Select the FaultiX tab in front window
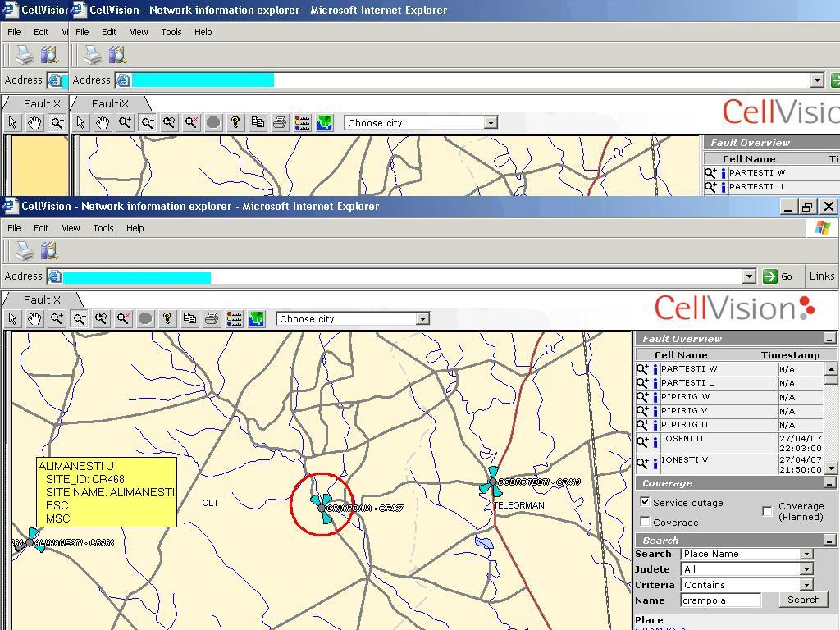This screenshot has height=630, width=840. (x=42, y=299)
